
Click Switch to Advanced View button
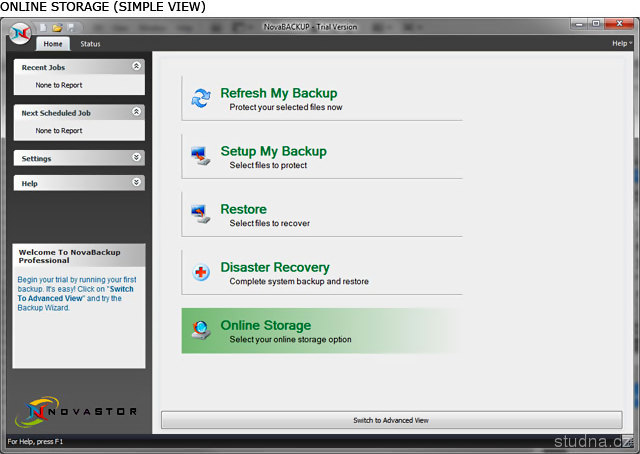point(391,420)
